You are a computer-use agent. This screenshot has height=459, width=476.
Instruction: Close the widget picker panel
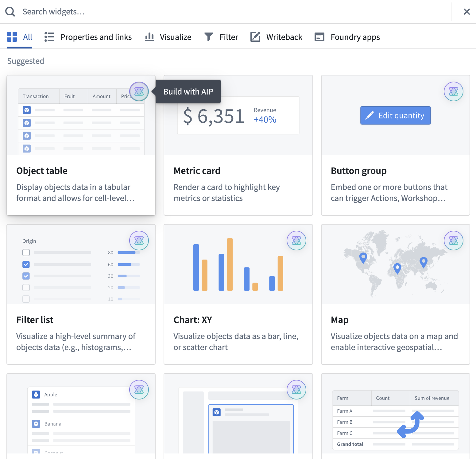pos(466,12)
